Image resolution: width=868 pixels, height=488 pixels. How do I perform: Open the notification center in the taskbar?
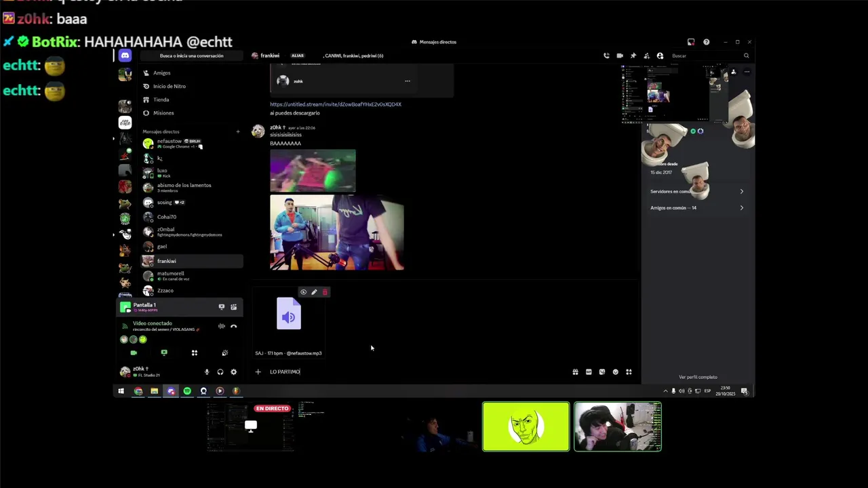tap(744, 391)
